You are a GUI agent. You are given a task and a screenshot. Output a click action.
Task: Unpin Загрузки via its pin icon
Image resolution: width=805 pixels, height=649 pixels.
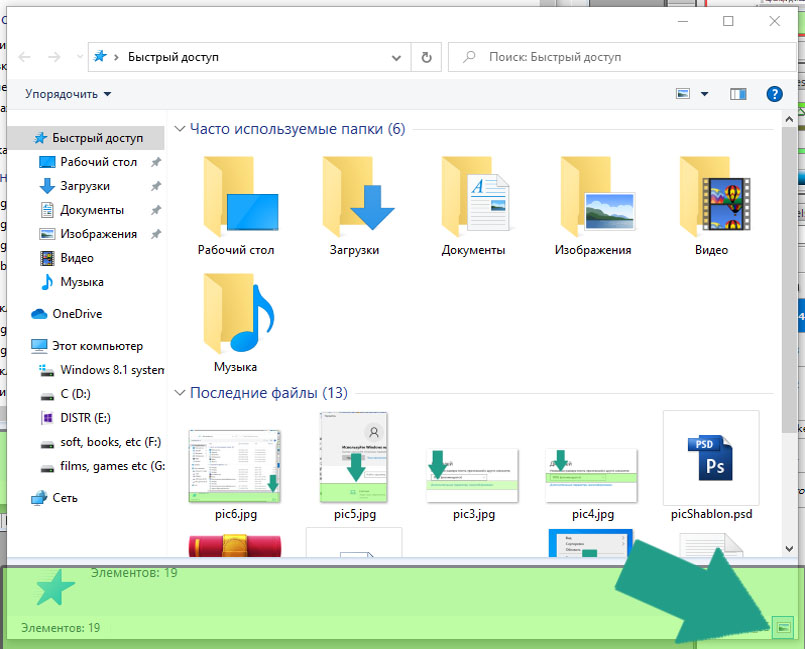pos(156,186)
